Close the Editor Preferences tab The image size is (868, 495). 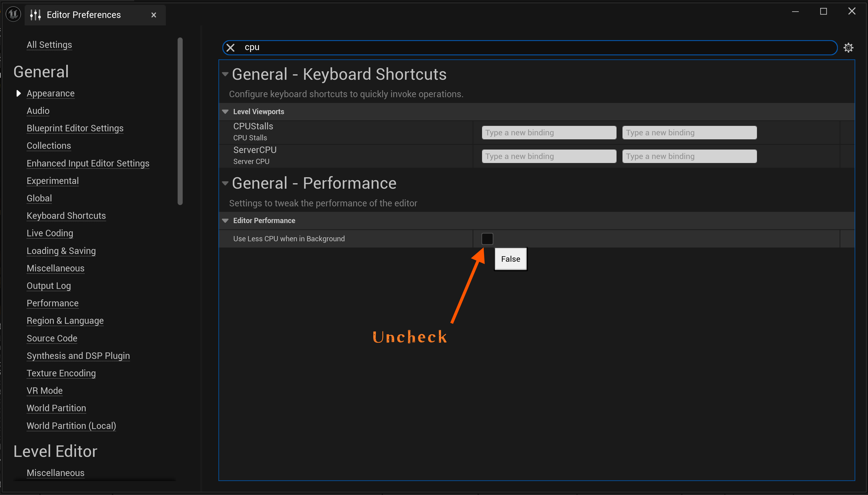coord(153,15)
